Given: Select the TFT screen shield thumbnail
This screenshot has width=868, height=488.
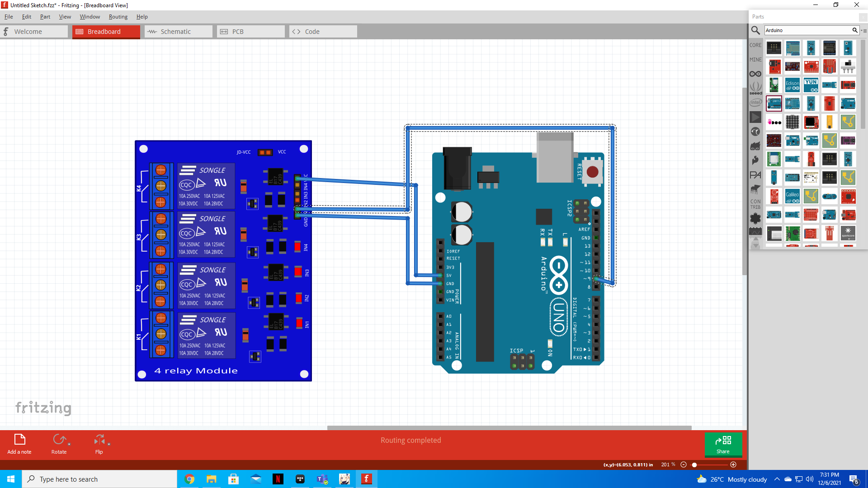Looking at the screenshot, I should tap(811, 122).
